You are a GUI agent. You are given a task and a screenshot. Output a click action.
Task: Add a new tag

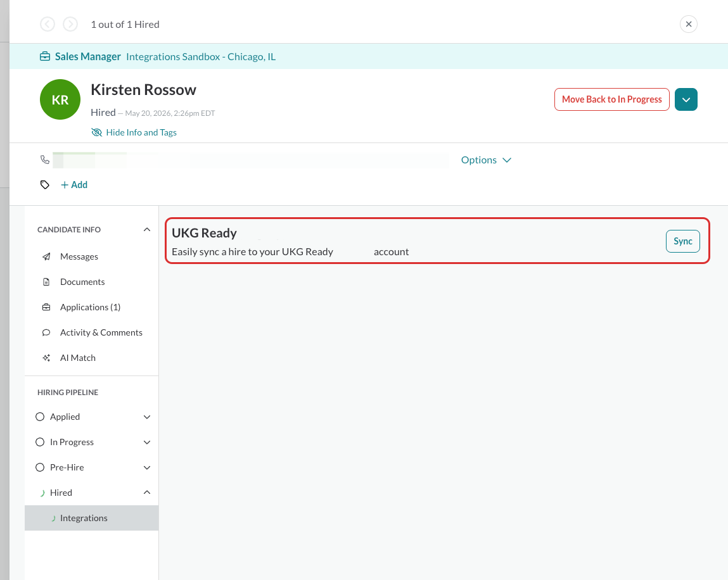pos(74,185)
